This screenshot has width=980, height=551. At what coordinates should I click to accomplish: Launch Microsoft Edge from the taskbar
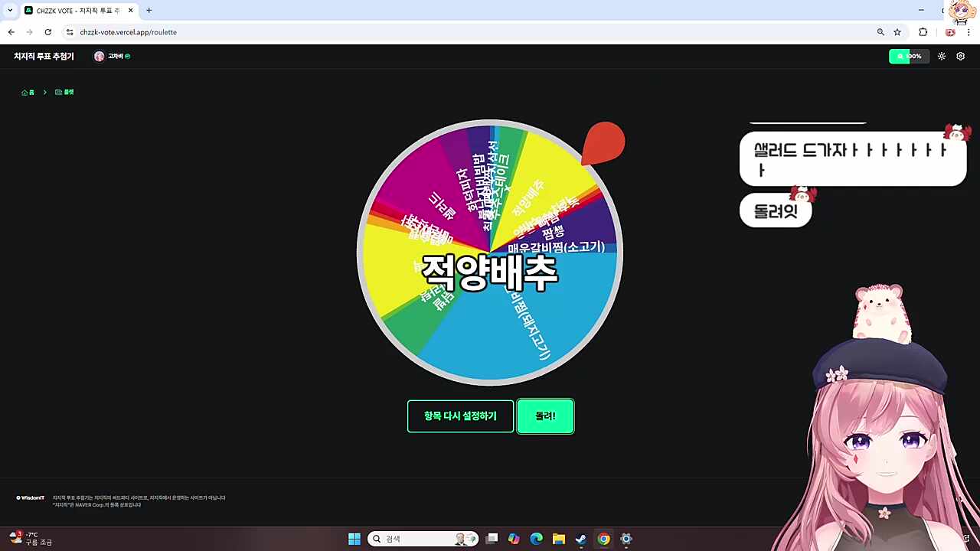[537, 539]
